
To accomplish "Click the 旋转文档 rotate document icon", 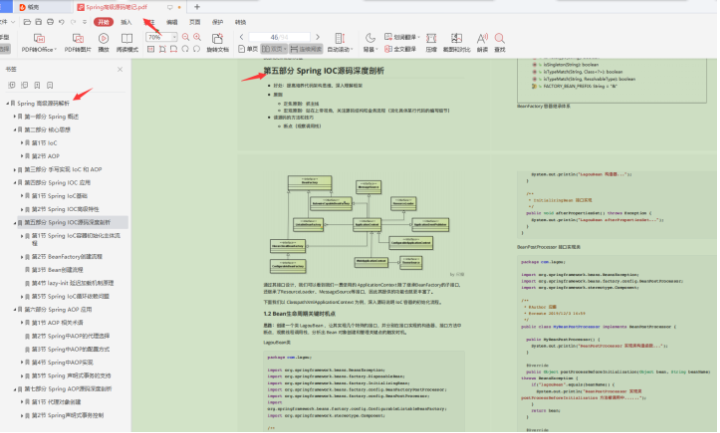I will point(217,39).
